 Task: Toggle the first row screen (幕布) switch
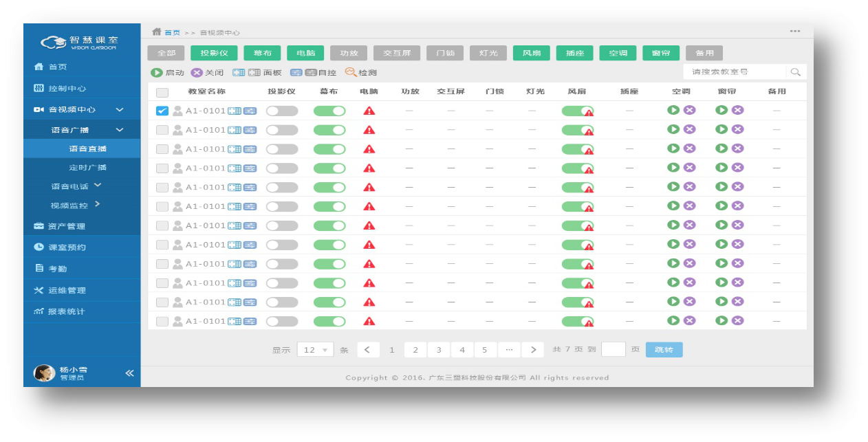tap(329, 111)
